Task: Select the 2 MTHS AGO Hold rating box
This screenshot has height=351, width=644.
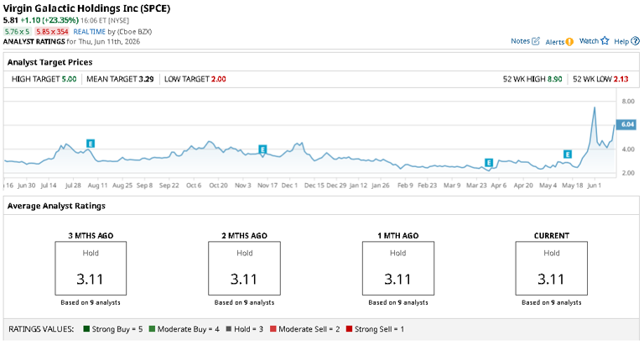Action: point(244,269)
